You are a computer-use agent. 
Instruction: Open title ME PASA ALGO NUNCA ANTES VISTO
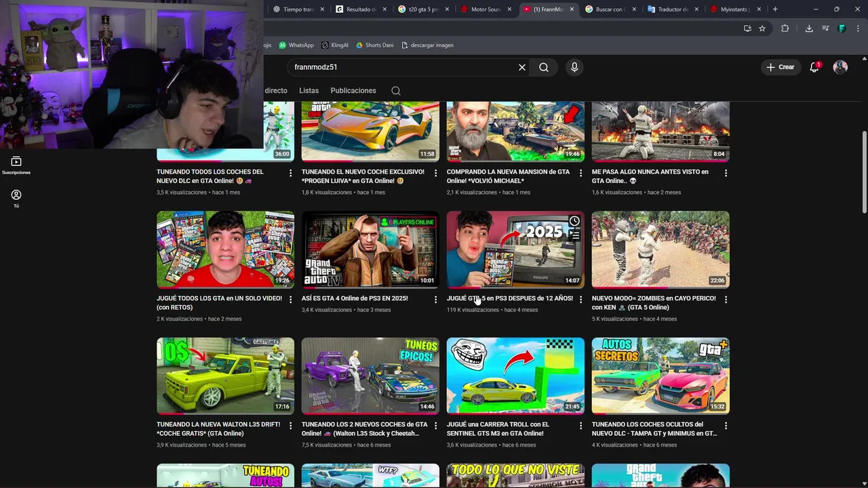[x=650, y=176]
